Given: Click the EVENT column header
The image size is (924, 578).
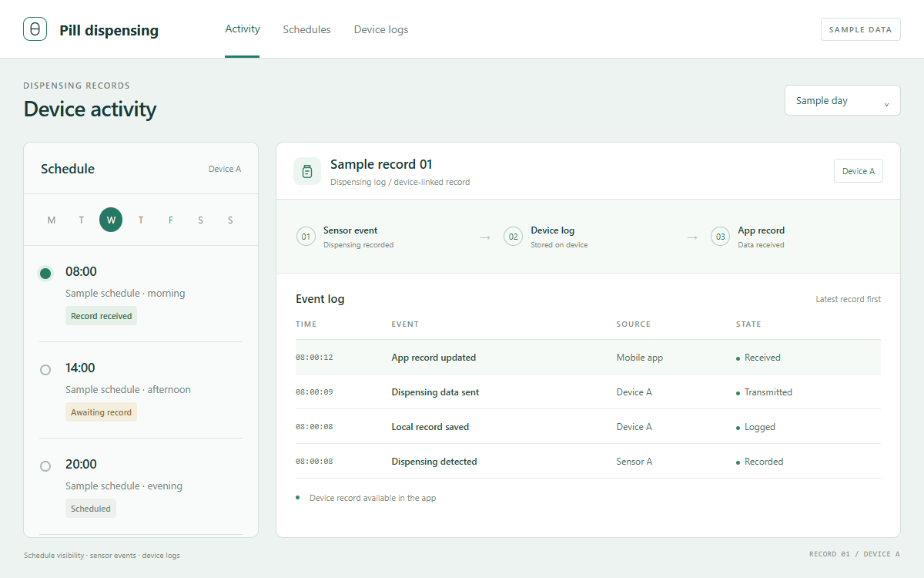Looking at the screenshot, I should [x=405, y=324].
